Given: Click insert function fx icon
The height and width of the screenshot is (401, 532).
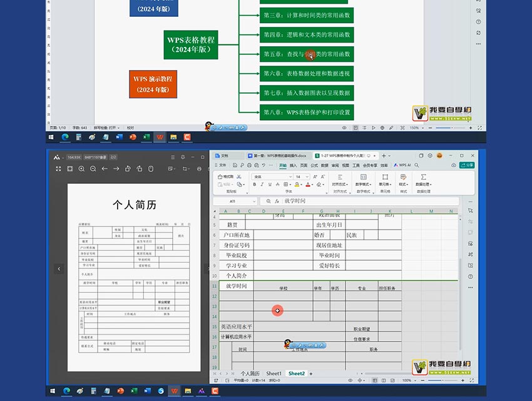Looking at the screenshot, I should tap(277, 201).
